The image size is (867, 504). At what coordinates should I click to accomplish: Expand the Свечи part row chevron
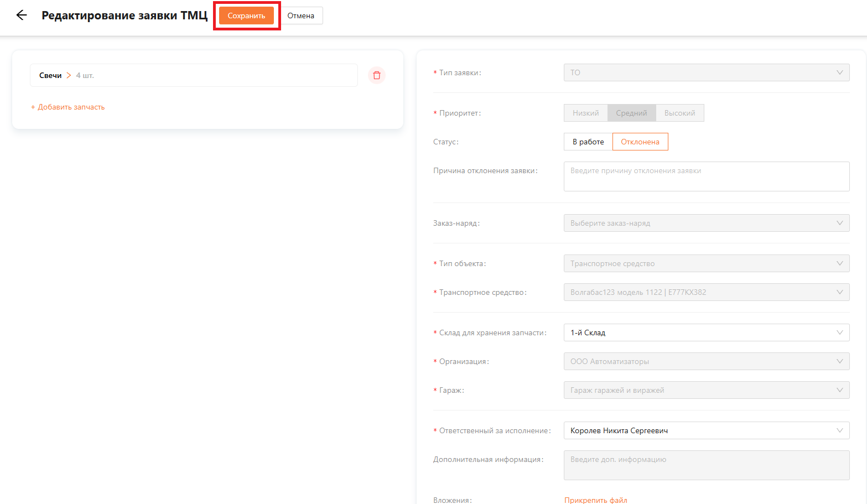pyautogui.click(x=69, y=75)
